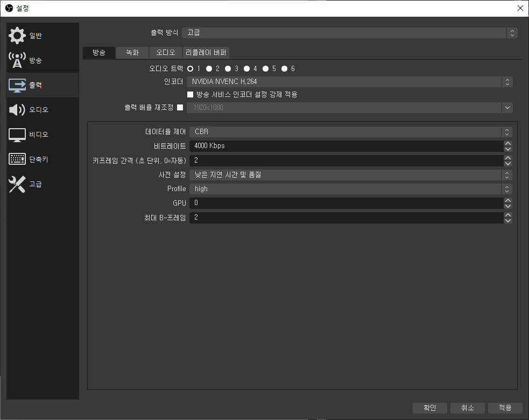Click the OBS logo in title bar
This screenshot has height=420, width=529.
coord(9,8)
